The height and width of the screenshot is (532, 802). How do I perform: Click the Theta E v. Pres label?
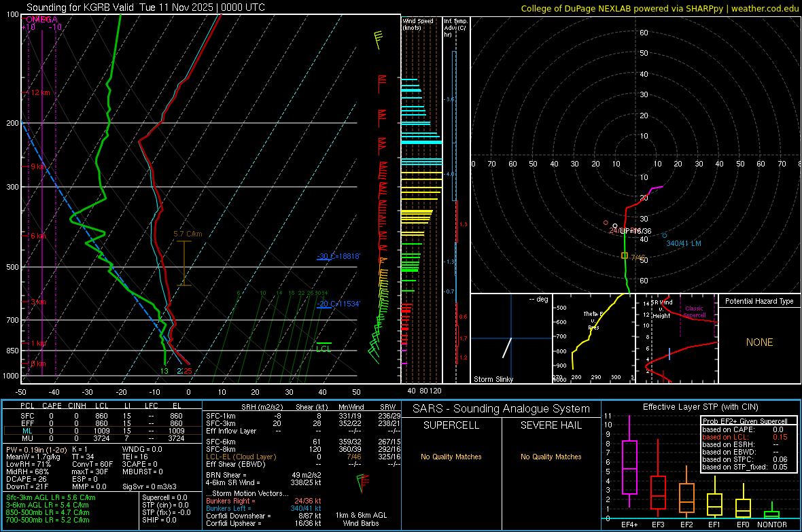593,320
